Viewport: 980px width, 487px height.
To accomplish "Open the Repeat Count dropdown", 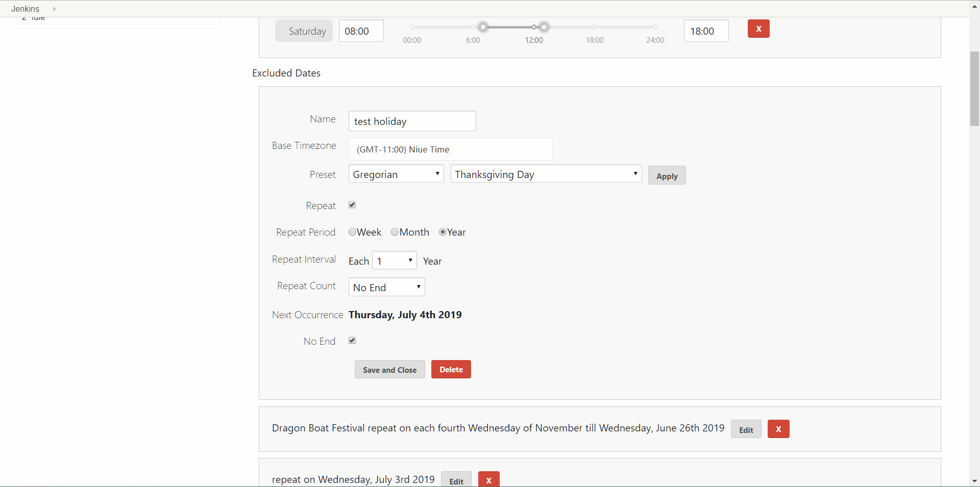I will click(386, 287).
